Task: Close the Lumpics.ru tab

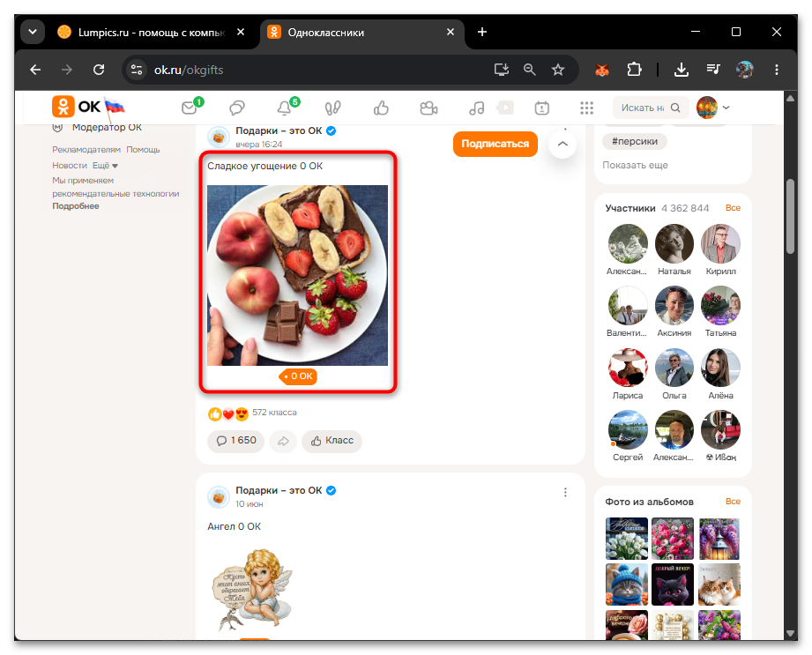Action: 241,32
